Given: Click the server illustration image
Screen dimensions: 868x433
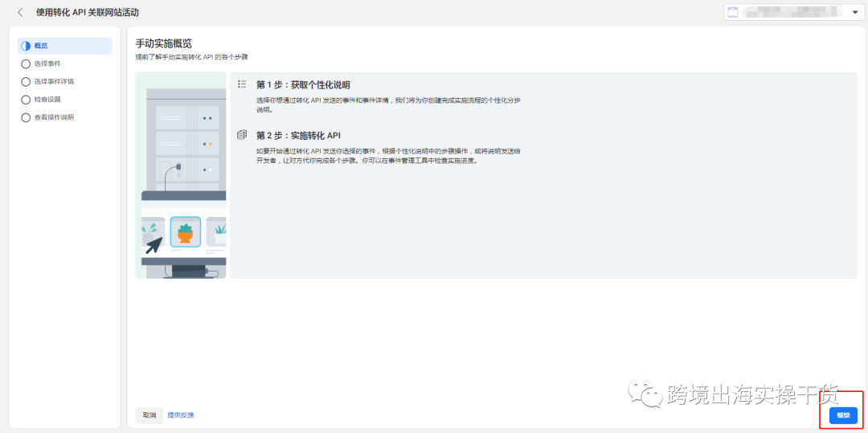Looking at the screenshot, I should coord(181,175).
